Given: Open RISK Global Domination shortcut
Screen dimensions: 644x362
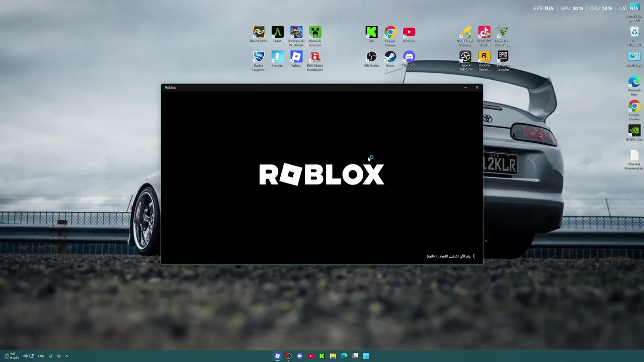Looking at the screenshot, I should (x=315, y=61).
